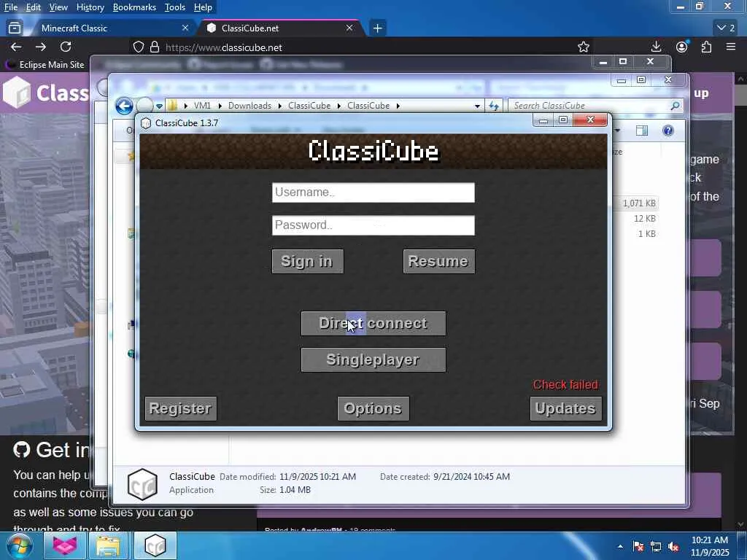
Task: Click the red Check failed status text
Action: tap(565, 385)
